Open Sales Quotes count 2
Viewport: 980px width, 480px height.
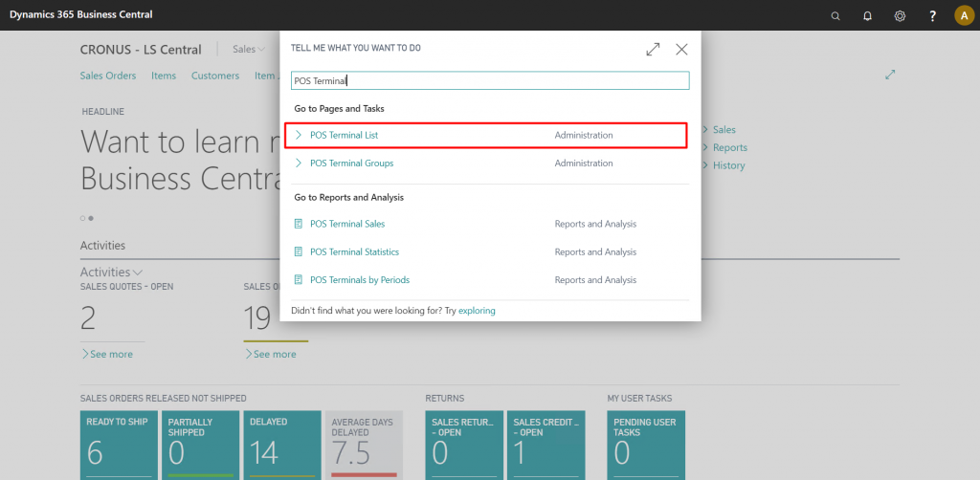[88, 317]
